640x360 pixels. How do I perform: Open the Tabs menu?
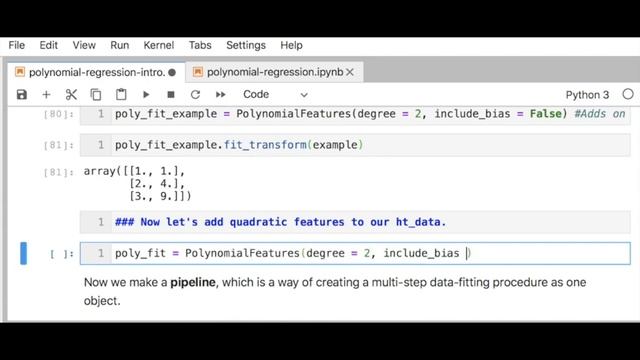coord(200,45)
